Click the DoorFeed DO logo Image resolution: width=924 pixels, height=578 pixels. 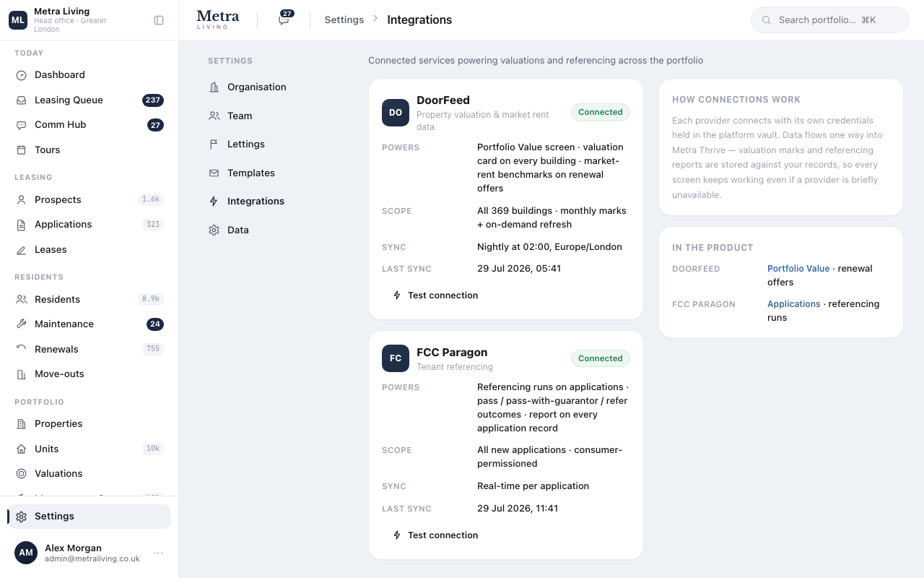[396, 113]
